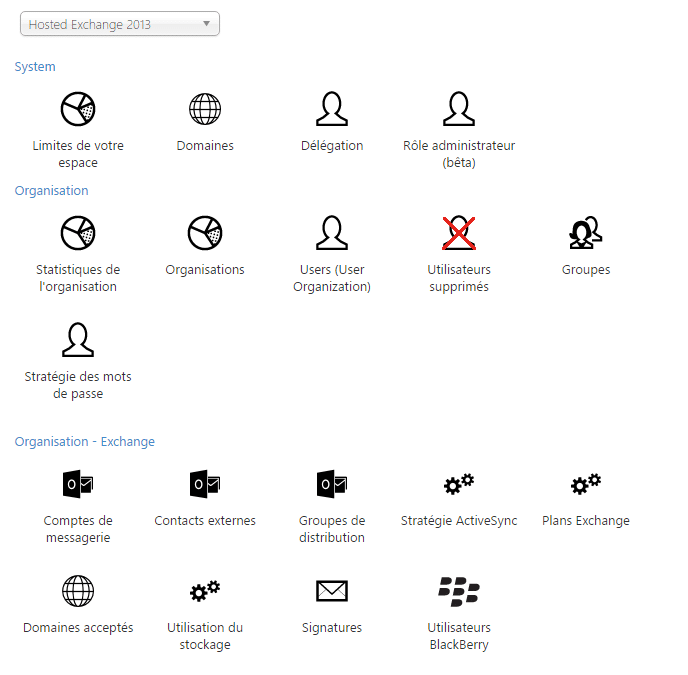The image size is (688, 675).
Task: Open the Groupes people icon
Action: [586, 233]
